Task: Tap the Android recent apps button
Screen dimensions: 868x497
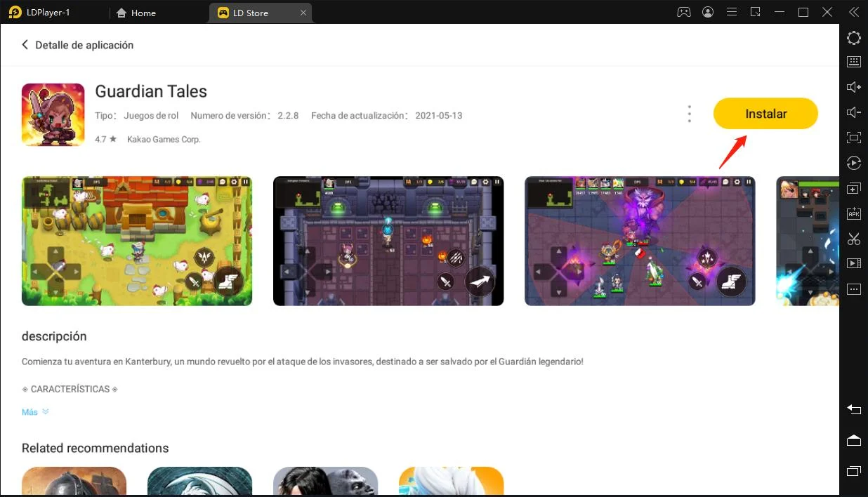Action: click(x=854, y=470)
